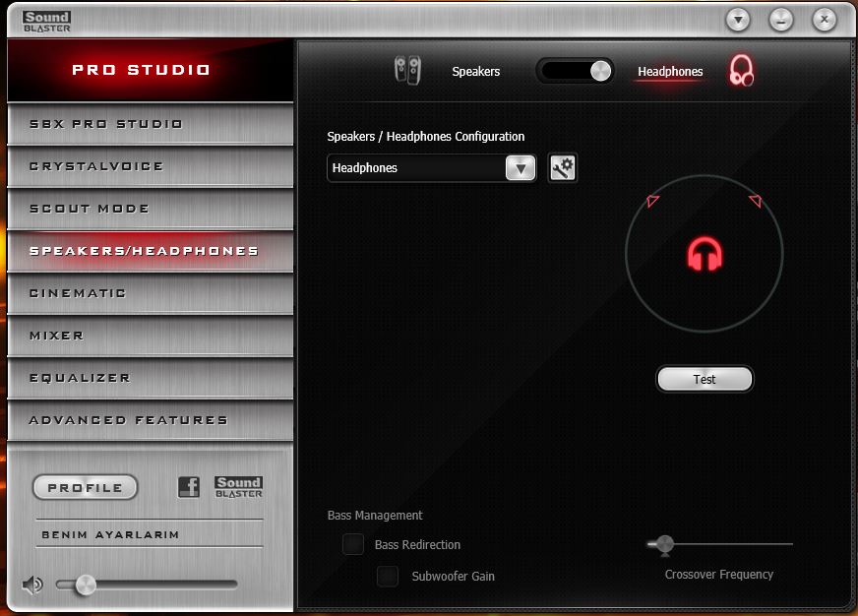Click the Sound Blaster logo beside Facebook
Image resolution: width=858 pixels, height=616 pixels.
pos(238,486)
